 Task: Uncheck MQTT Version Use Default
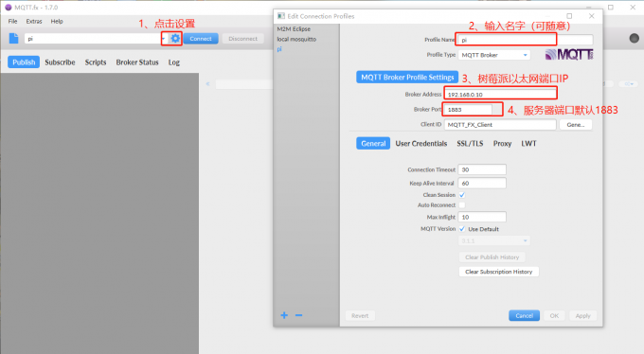point(462,229)
